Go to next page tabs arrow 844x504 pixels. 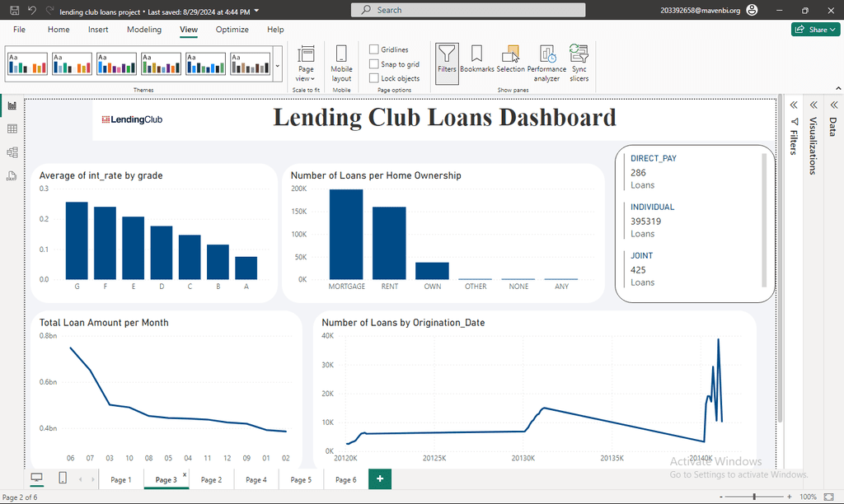pos(92,478)
